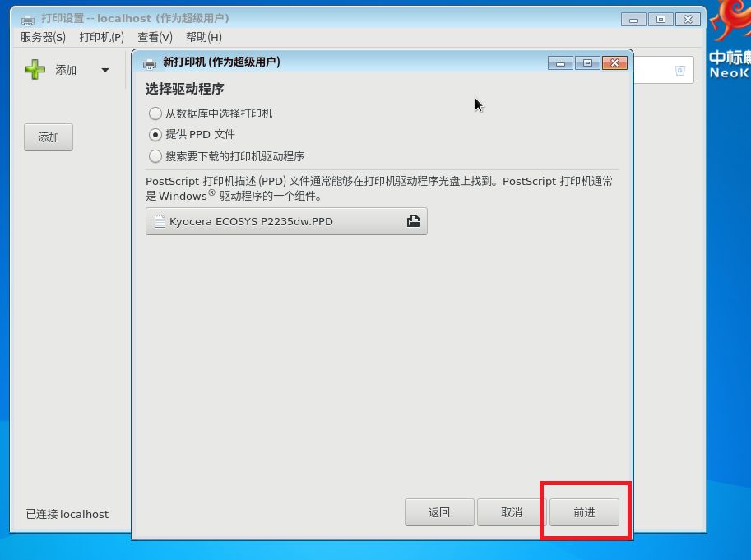Maximize the New Printer dialog window
751x560 pixels.
coord(587,62)
